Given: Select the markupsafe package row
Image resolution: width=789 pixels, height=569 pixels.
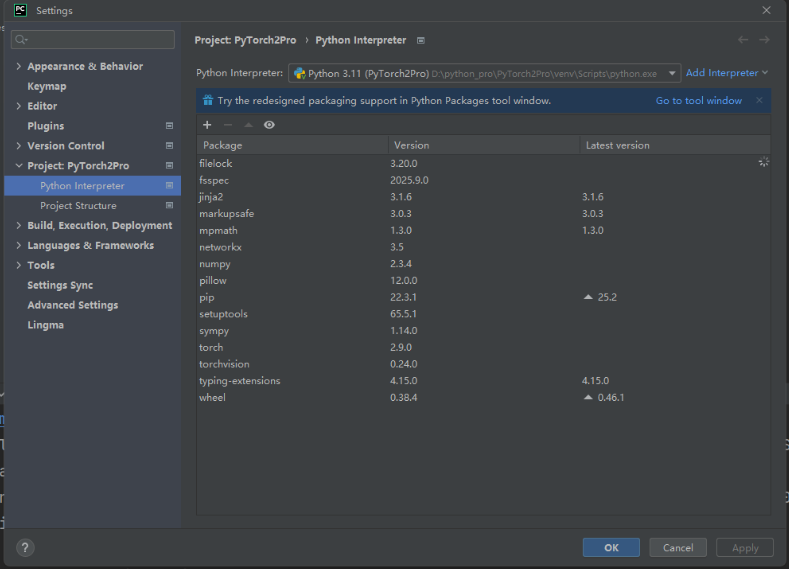Looking at the screenshot, I should pos(483,213).
